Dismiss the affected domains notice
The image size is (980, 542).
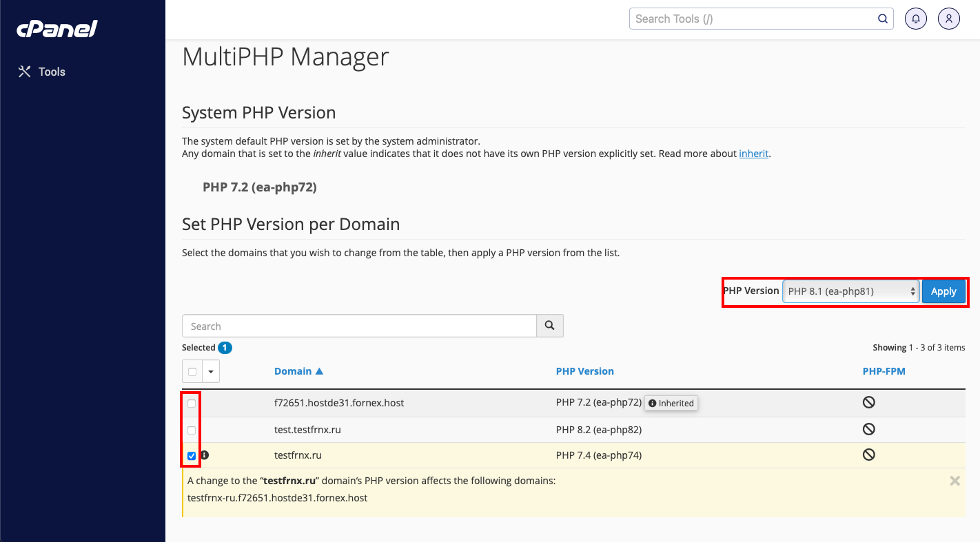(x=955, y=481)
